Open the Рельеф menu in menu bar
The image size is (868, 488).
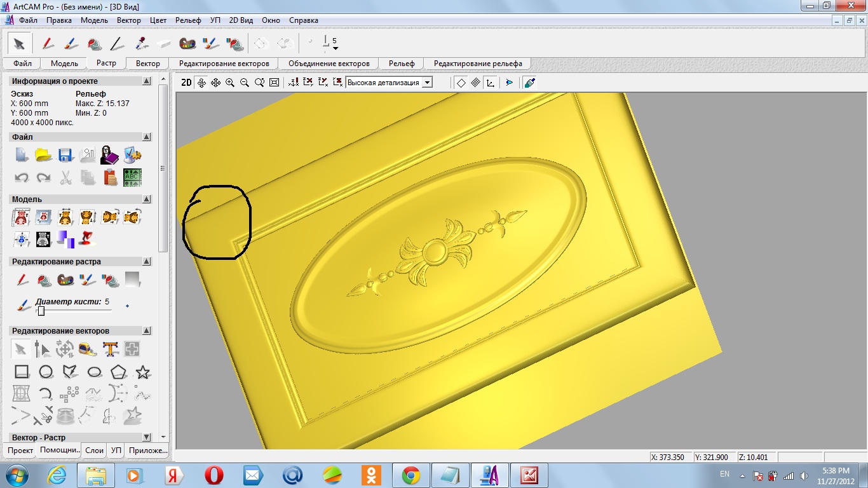pos(188,20)
